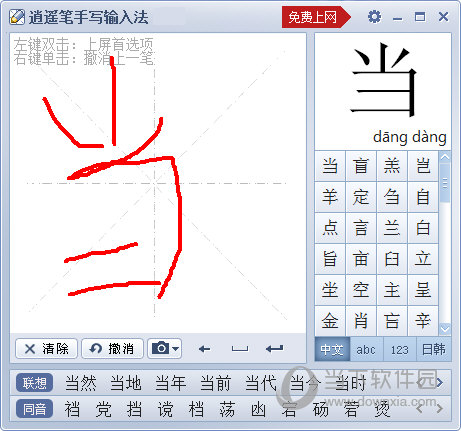Choose candidate 刍 in the grid

(392, 197)
